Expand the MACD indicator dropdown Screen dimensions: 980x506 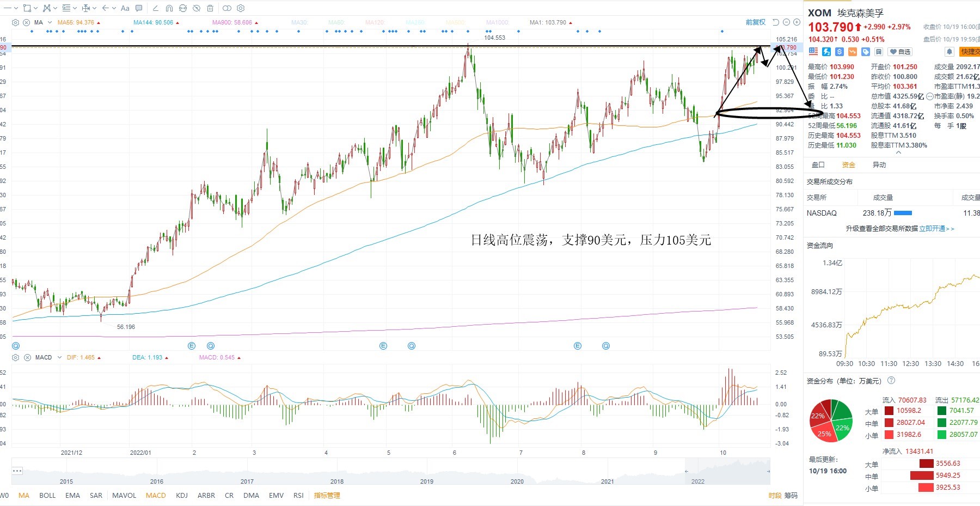click(x=59, y=357)
